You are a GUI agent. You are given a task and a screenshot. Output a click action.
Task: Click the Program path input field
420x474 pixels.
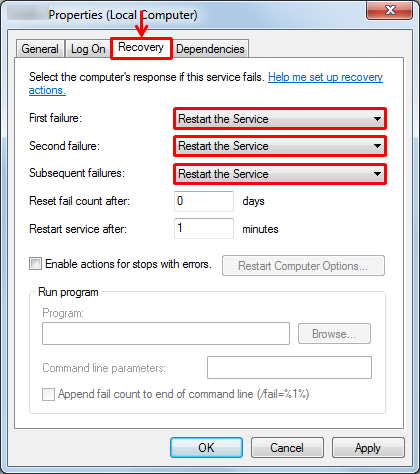(x=166, y=333)
